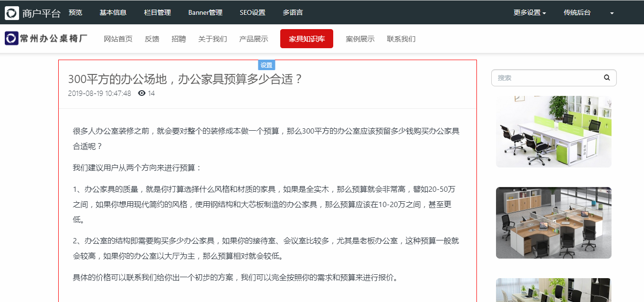Click the article title 300平方的办公场地
Viewport: 644px width, 302px height.
click(185, 79)
